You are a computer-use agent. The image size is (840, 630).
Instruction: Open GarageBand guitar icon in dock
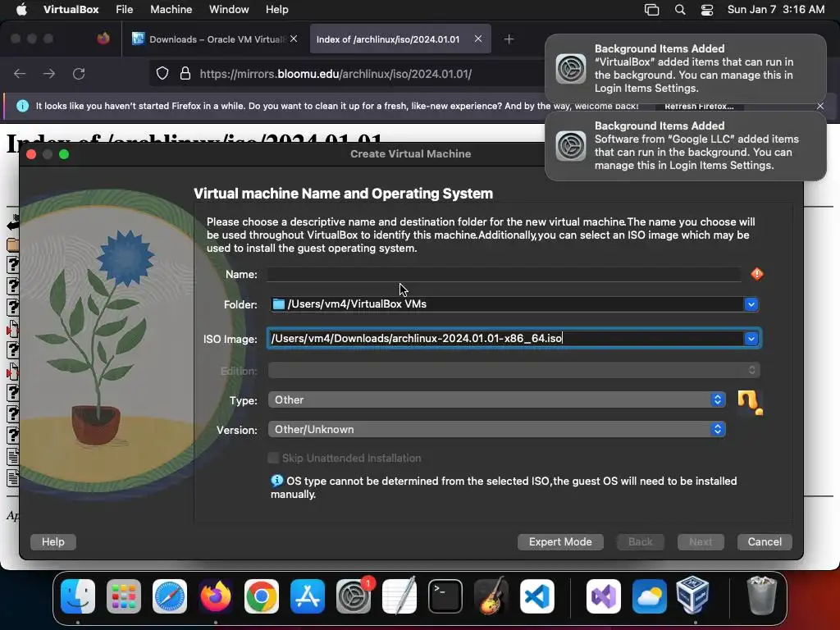point(491,596)
